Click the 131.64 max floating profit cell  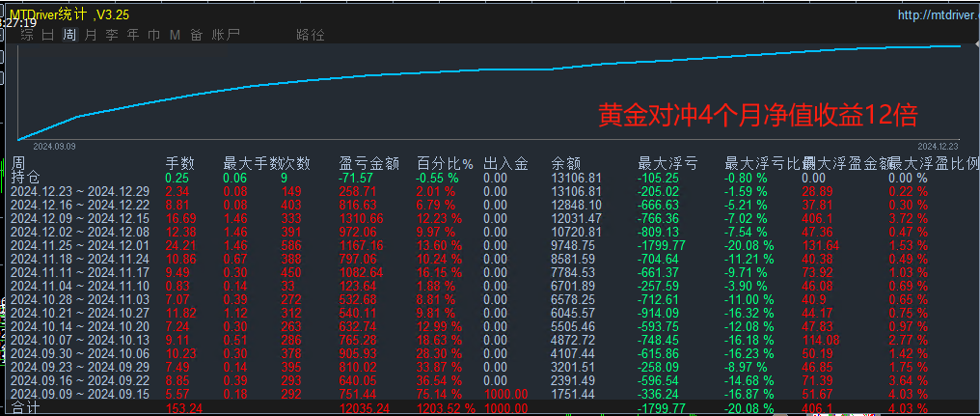[x=821, y=245]
